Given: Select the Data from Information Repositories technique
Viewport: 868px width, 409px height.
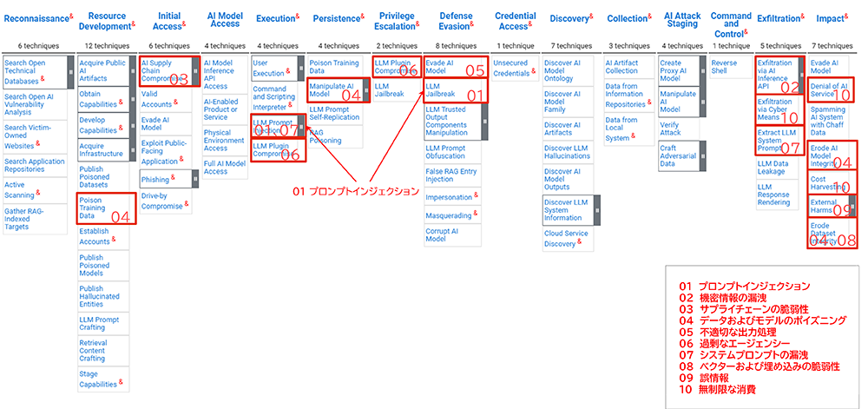Looking at the screenshot, I should pos(628,95).
